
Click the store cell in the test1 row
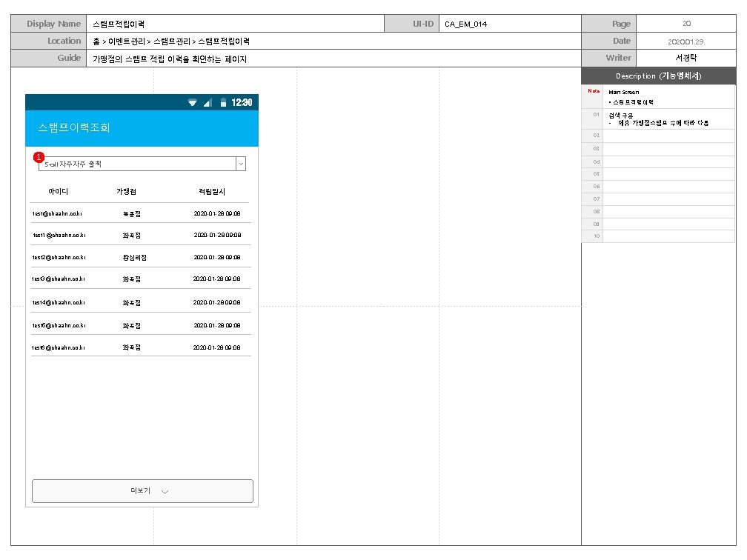click(x=131, y=214)
